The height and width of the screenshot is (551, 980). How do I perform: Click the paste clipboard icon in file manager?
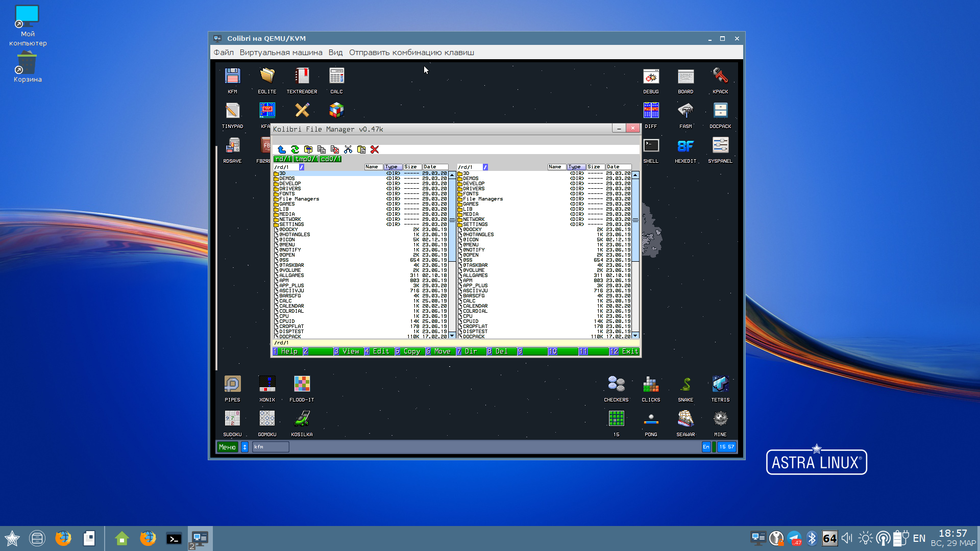361,149
